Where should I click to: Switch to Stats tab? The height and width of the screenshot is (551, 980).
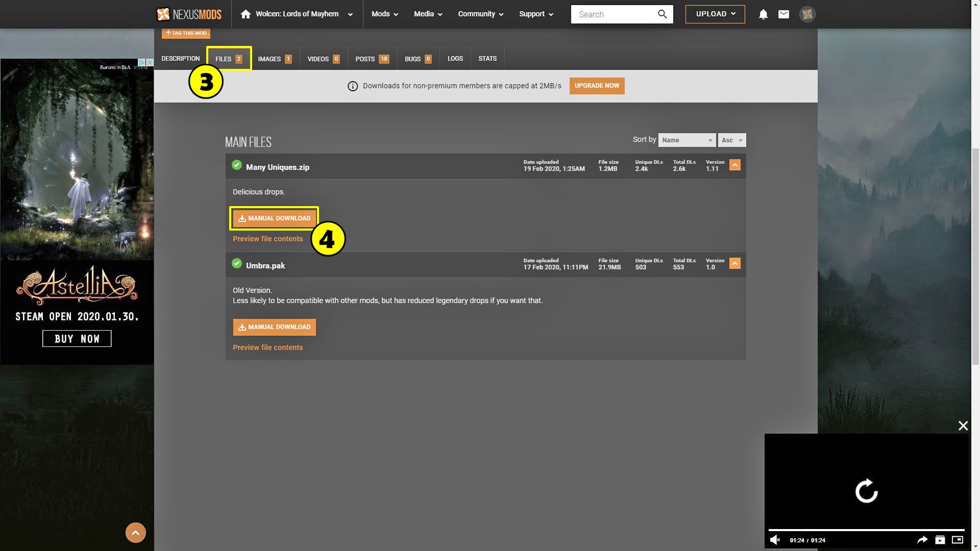pos(487,59)
